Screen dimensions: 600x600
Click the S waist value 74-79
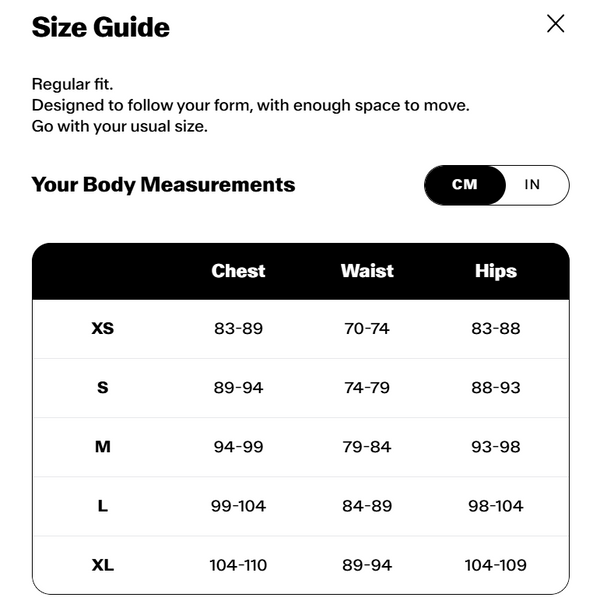367,387
